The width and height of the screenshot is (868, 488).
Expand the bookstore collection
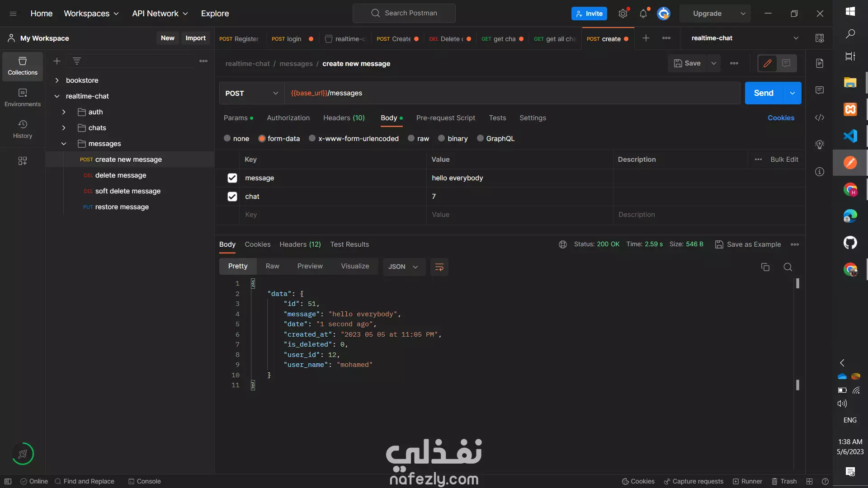click(x=57, y=80)
